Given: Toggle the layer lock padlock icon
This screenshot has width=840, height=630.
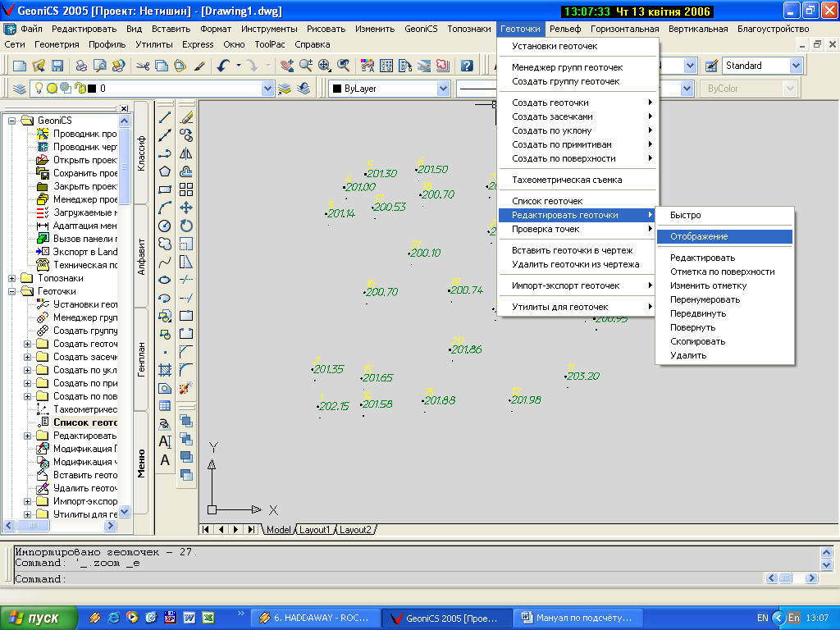Looking at the screenshot, I should tap(79, 89).
